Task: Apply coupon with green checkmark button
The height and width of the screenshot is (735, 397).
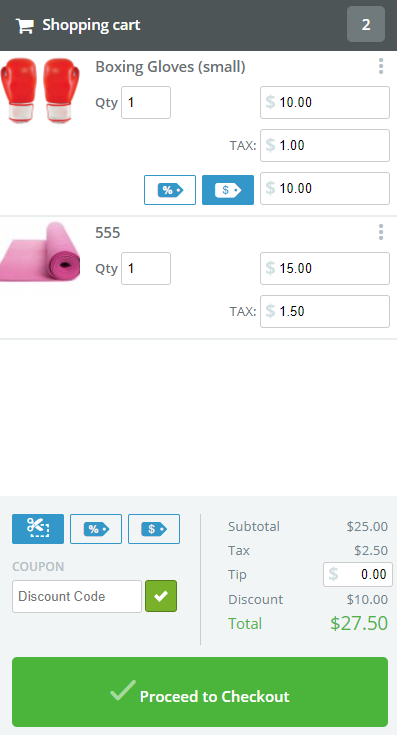Action: 161,596
